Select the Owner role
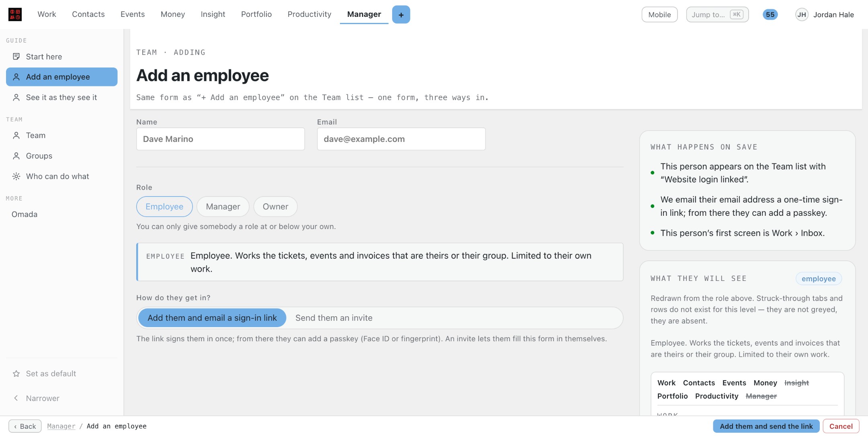 point(275,207)
